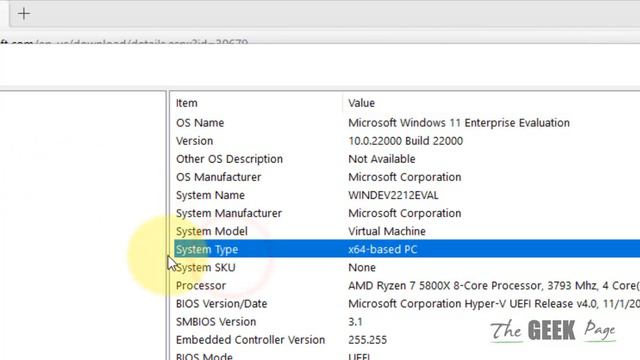Select value '10.0.22000 Build 22000'
The height and width of the screenshot is (360, 640).
point(405,141)
